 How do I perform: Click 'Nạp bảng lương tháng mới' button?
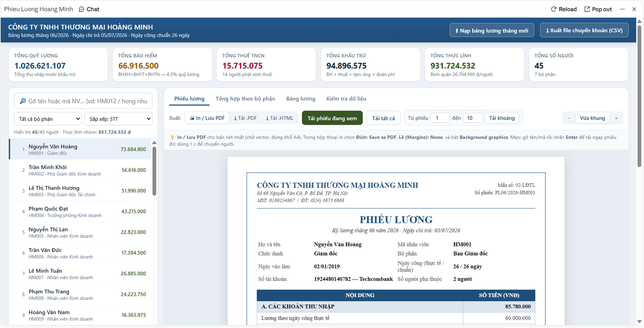(492, 30)
